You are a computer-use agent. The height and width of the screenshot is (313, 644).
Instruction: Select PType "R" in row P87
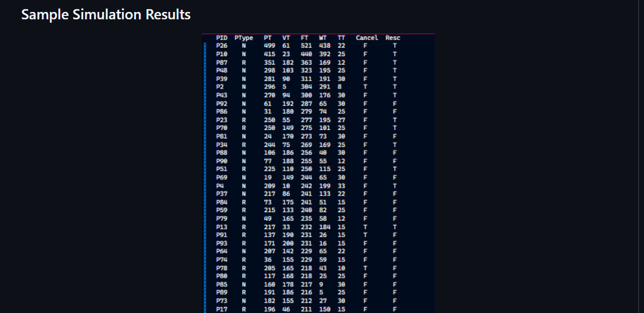[x=243, y=62]
